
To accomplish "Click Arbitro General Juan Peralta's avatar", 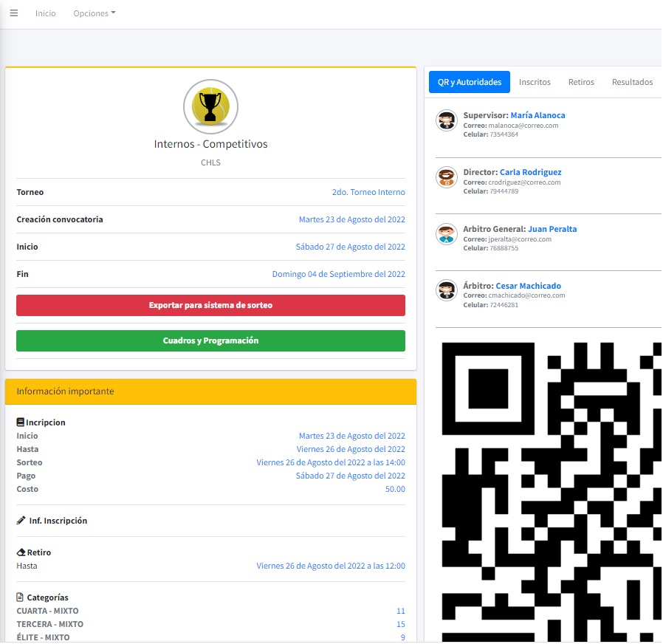I will point(446,234).
